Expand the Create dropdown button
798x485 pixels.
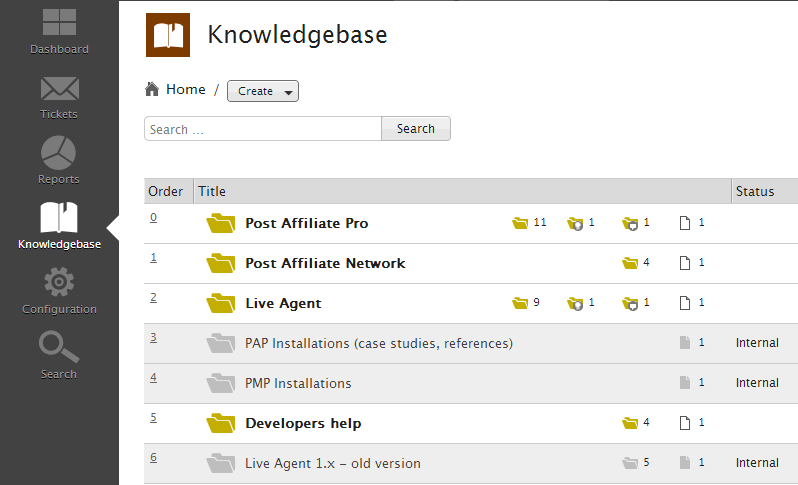click(x=263, y=91)
